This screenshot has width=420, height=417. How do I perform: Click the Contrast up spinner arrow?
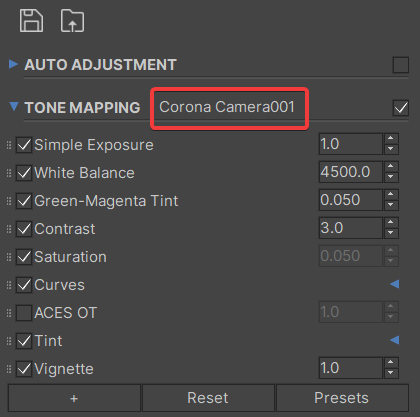[x=391, y=223]
